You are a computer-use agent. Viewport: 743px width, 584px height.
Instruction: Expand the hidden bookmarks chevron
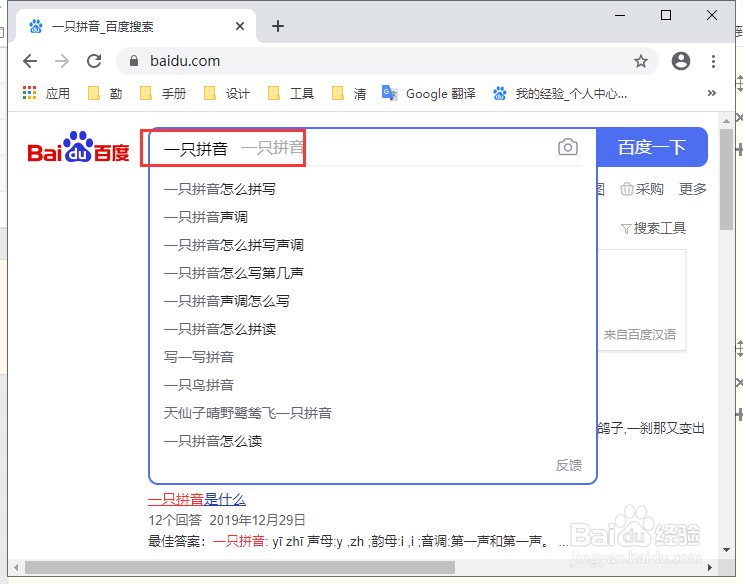pos(711,93)
